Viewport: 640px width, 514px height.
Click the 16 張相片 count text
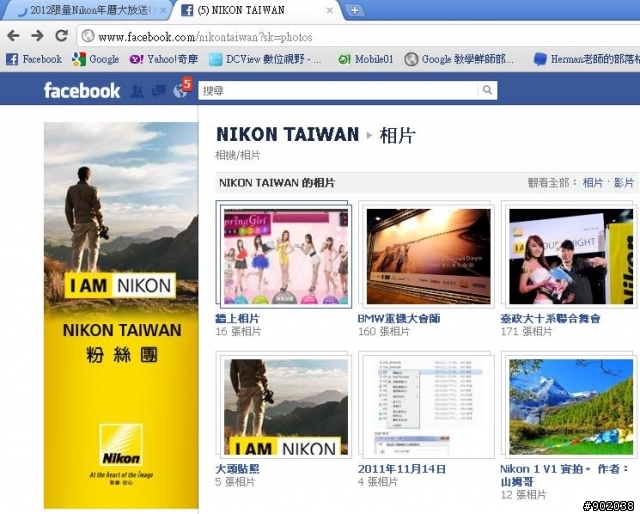(x=238, y=332)
